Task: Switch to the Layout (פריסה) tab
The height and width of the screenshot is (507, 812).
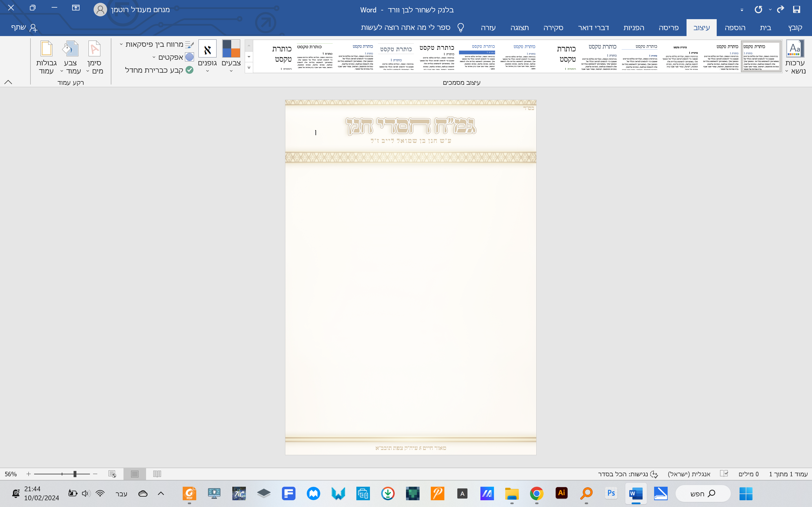Action: [x=668, y=28]
